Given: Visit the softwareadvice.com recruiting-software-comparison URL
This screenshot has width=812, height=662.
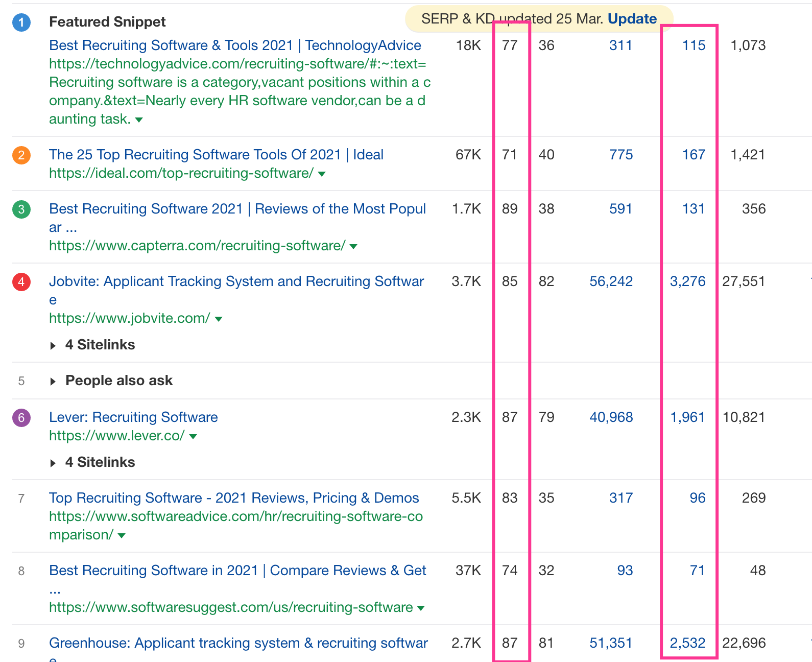Looking at the screenshot, I should click(x=236, y=526).
